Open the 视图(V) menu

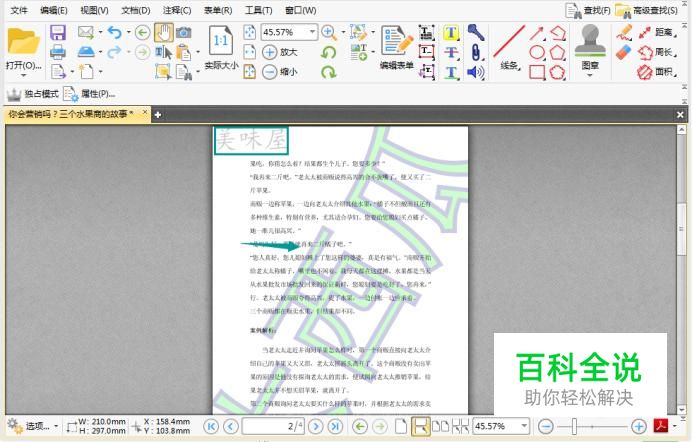click(94, 10)
